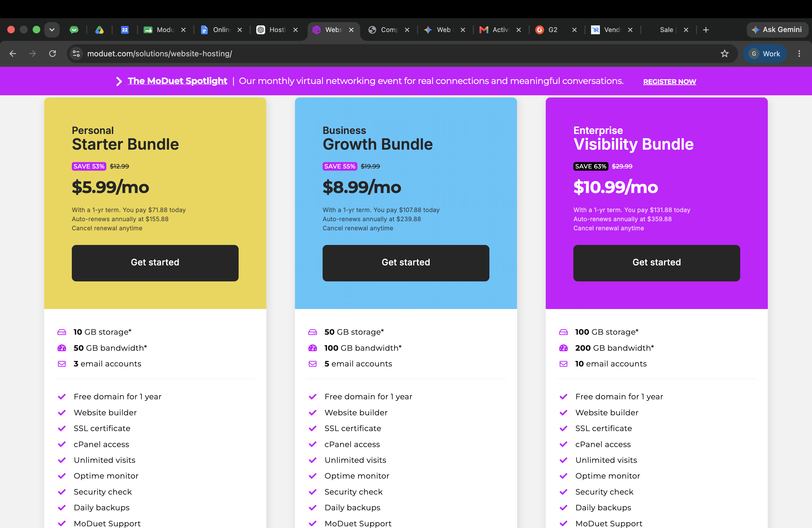
Task: Click bandwidth gauge icon beside 50 GB bandwidth
Action: point(62,348)
